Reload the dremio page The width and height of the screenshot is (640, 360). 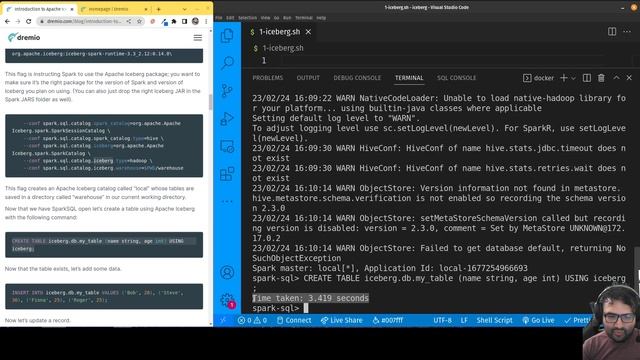point(29,21)
